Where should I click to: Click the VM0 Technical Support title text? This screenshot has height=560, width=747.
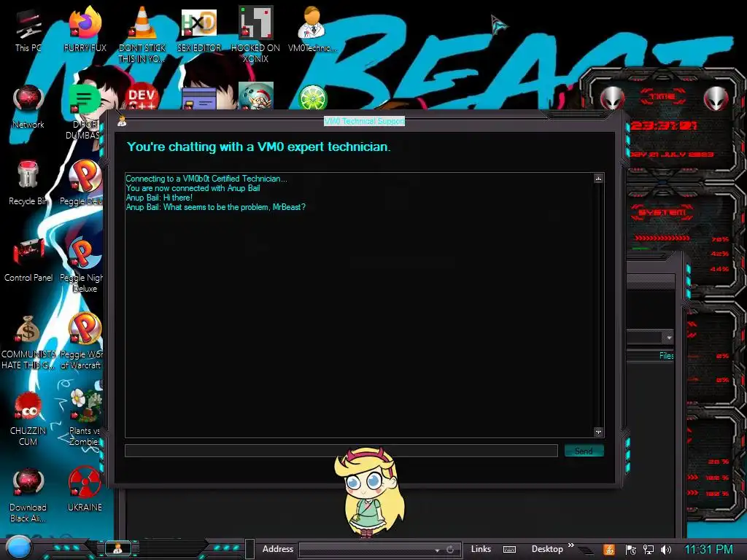[x=365, y=122]
